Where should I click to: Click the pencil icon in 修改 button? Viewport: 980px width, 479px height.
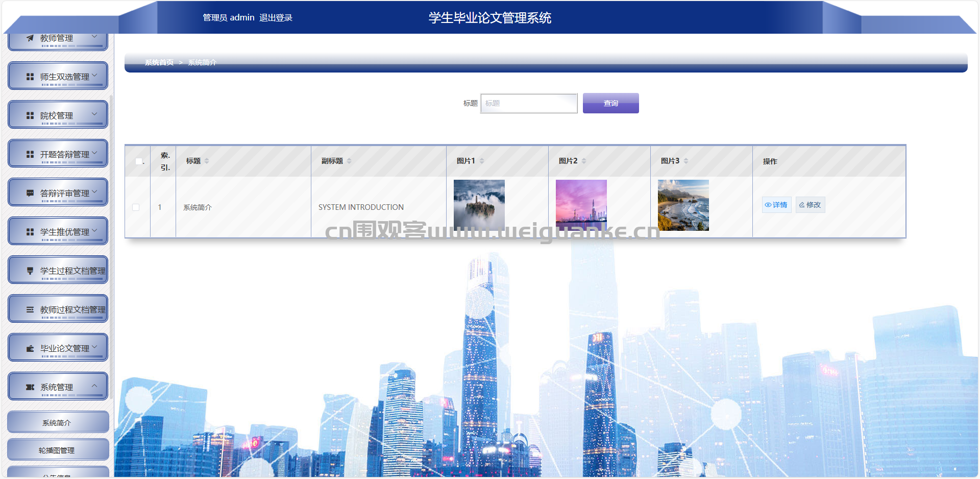(x=802, y=205)
